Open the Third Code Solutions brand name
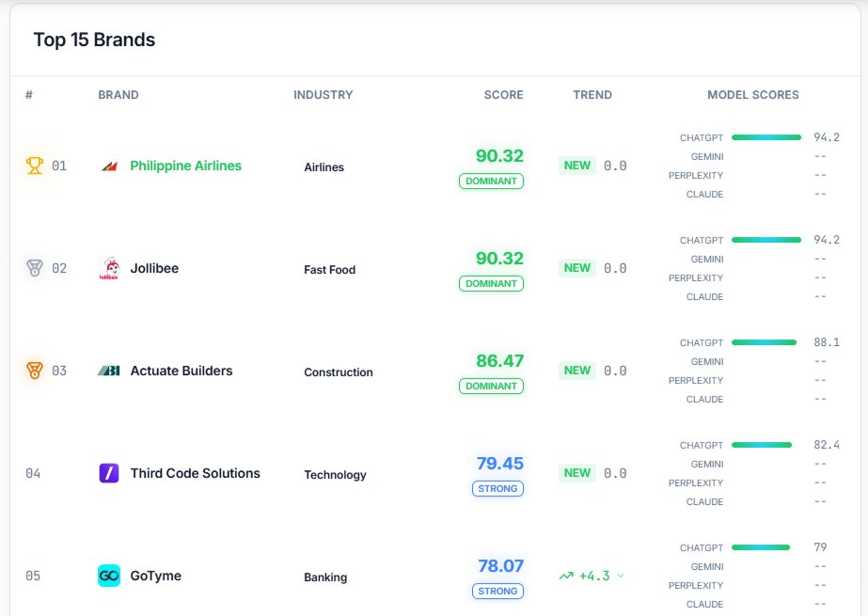 point(196,473)
